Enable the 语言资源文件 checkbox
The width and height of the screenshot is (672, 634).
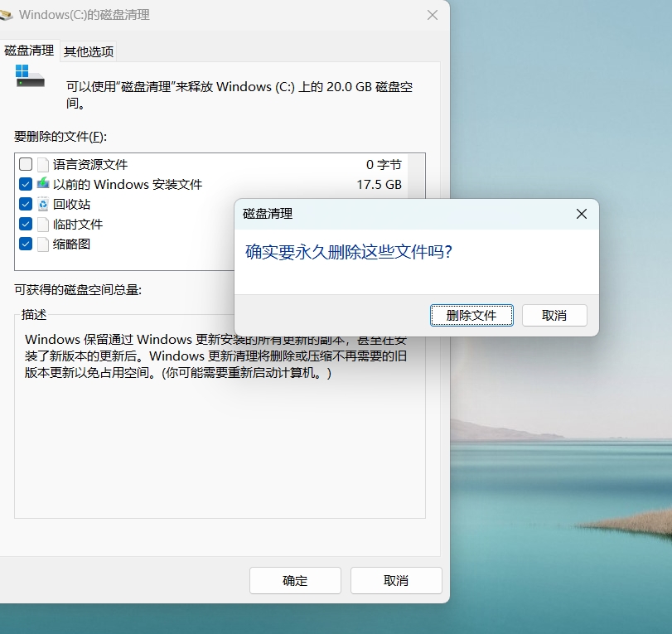pos(26,164)
